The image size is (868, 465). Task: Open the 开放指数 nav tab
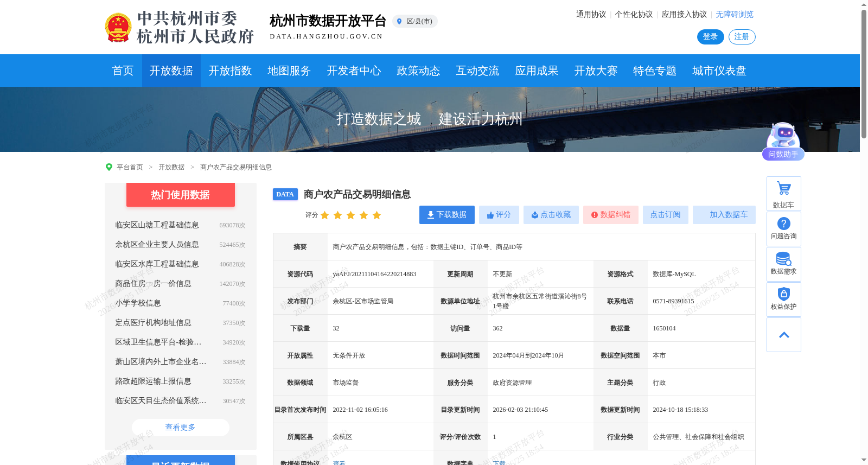click(231, 71)
